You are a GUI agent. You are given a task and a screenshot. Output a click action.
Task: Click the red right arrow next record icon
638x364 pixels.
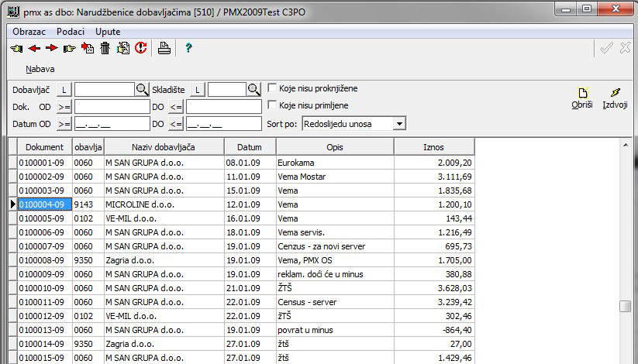point(52,48)
